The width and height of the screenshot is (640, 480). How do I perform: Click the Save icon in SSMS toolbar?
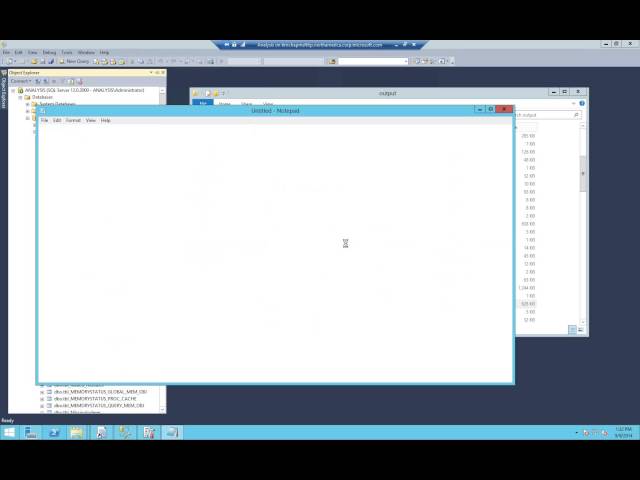pyautogui.click(x=42, y=61)
